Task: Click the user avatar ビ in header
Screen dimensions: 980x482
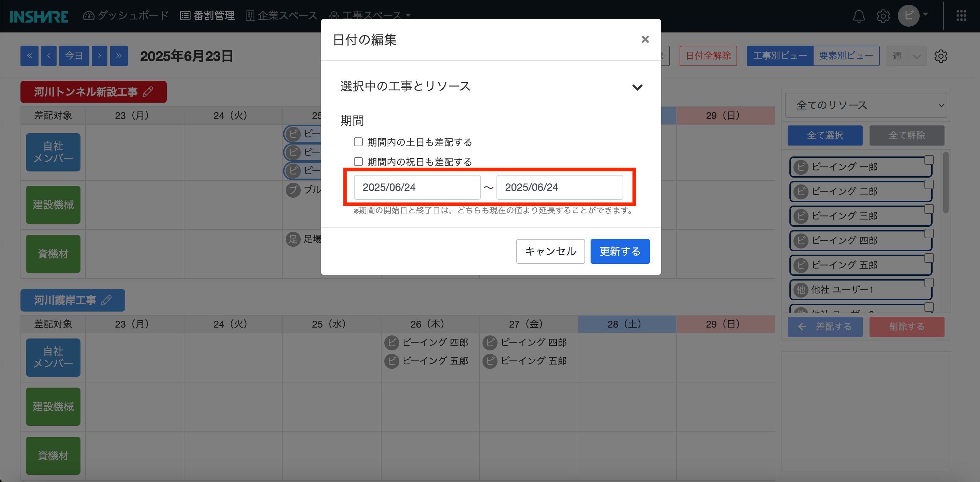Action: [x=908, y=16]
